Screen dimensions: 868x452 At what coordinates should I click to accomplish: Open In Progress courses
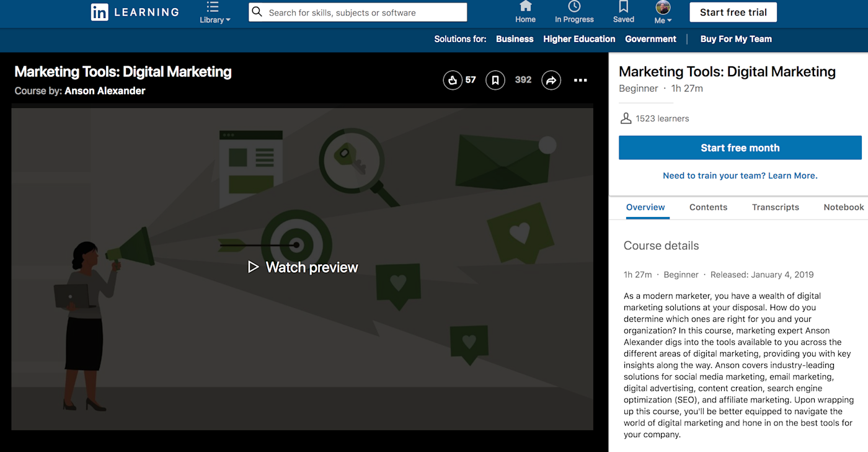(574, 12)
